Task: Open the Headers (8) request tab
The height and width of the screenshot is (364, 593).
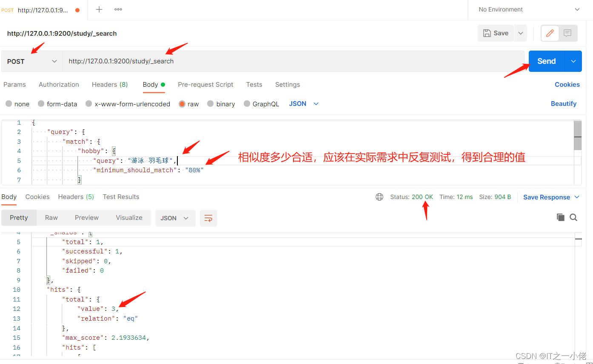Action: coord(110,85)
